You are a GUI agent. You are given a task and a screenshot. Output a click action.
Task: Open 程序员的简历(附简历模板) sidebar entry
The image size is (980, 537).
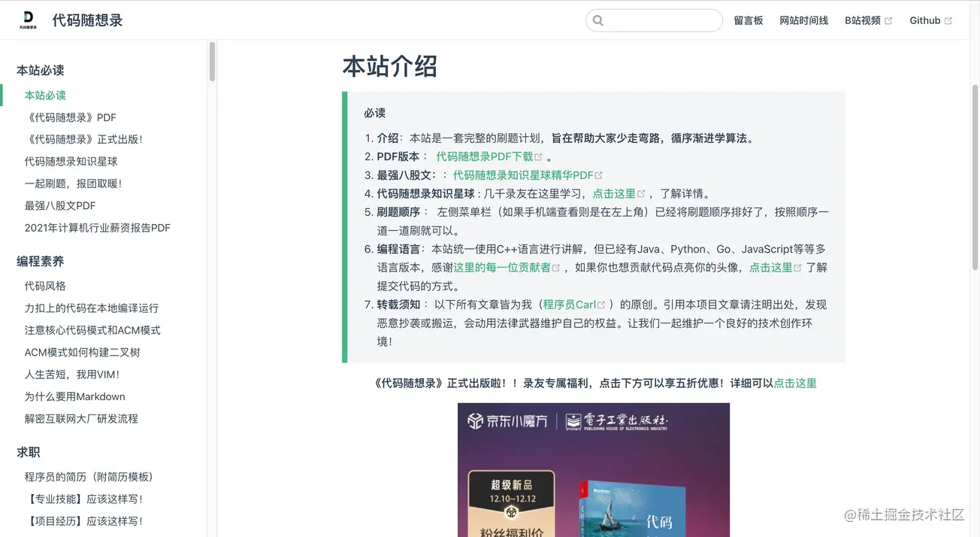click(x=89, y=477)
